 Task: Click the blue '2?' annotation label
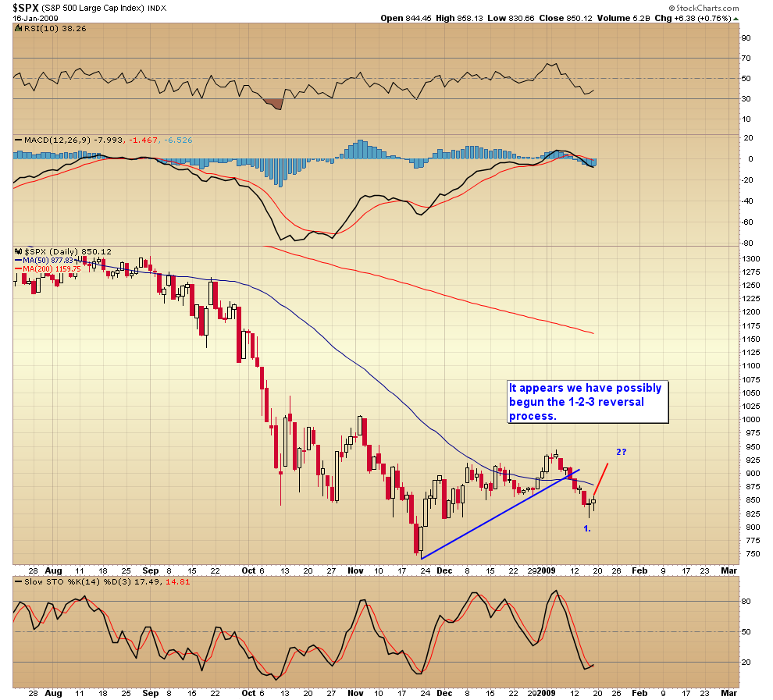pyautogui.click(x=622, y=452)
